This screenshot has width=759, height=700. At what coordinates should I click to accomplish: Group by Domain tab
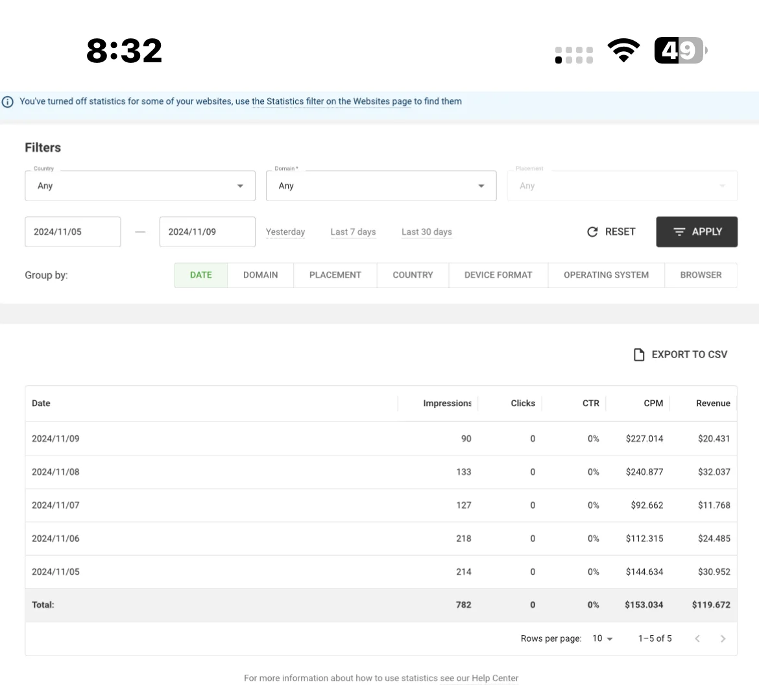[x=260, y=275]
